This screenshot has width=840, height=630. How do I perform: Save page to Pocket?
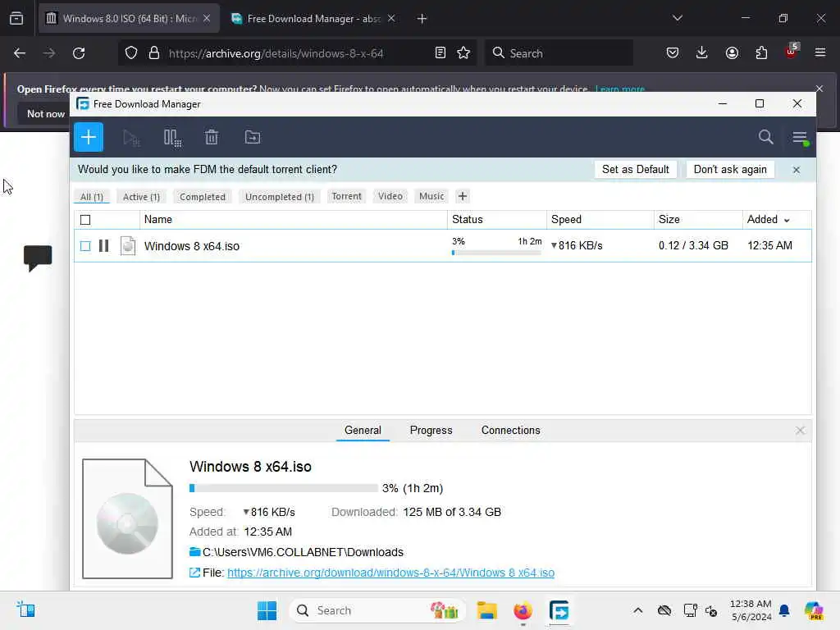click(x=673, y=53)
